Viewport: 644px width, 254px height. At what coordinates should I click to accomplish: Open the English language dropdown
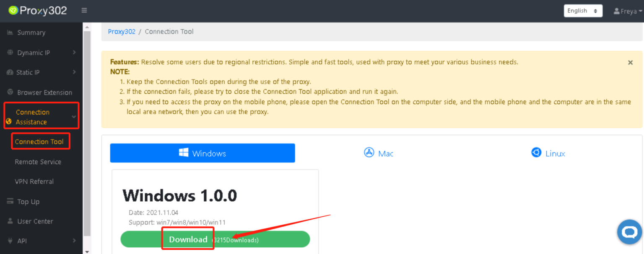pyautogui.click(x=583, y=11)
